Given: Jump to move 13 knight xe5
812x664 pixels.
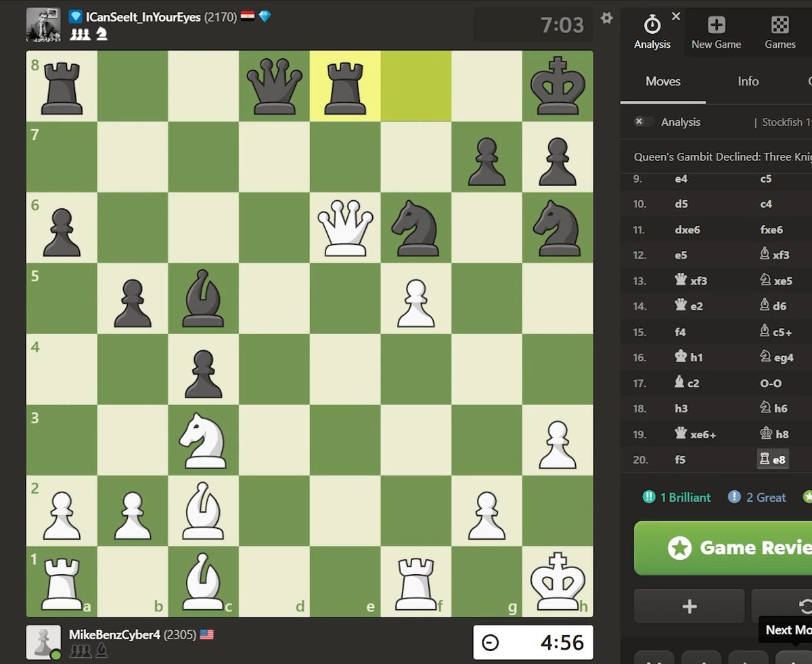Looking at the screenshot, I should click(775, 281).
